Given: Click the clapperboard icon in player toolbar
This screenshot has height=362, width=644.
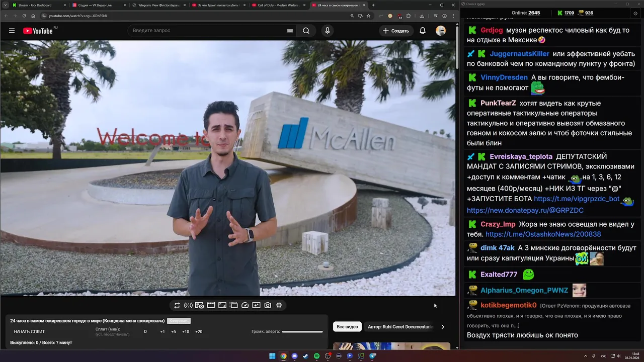Looking at the screenshot, I should coord(211,305).
